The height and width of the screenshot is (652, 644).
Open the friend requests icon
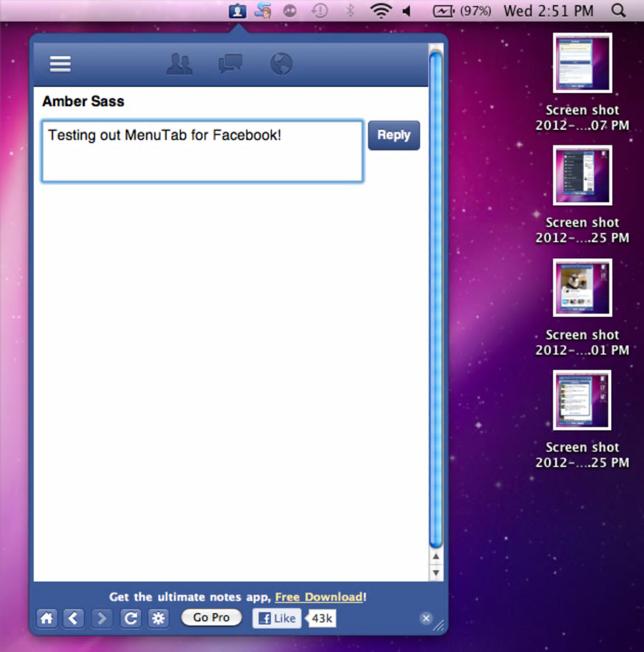(x=179, y=64)
